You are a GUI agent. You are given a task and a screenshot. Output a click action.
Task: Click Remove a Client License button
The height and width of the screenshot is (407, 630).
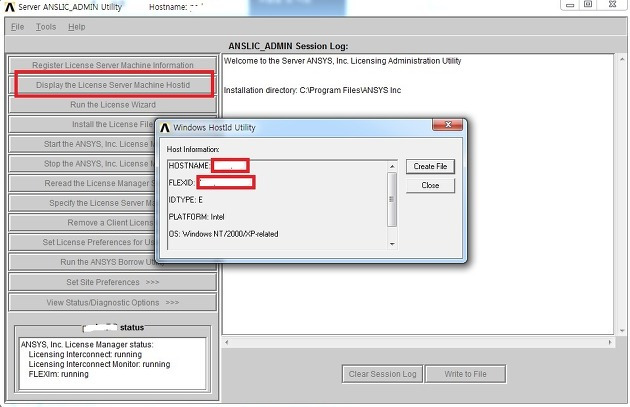click(x=82, y=223)
